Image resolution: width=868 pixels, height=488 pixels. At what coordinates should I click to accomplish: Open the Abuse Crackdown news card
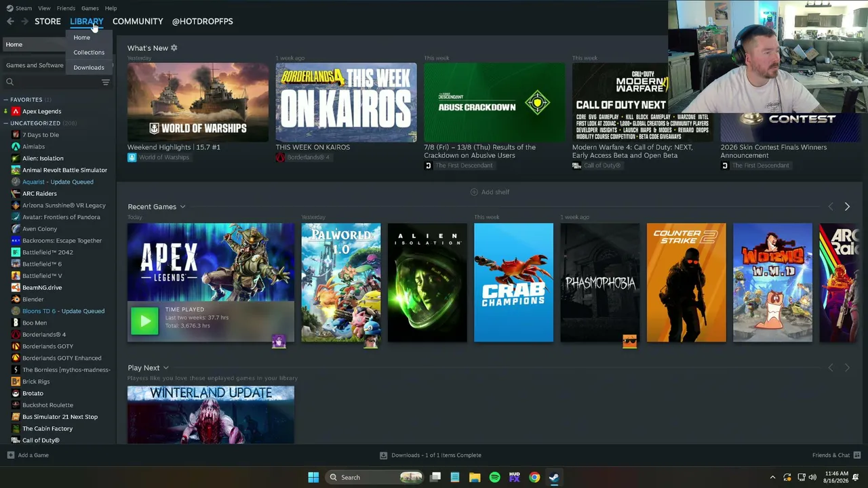coord(494,102)
